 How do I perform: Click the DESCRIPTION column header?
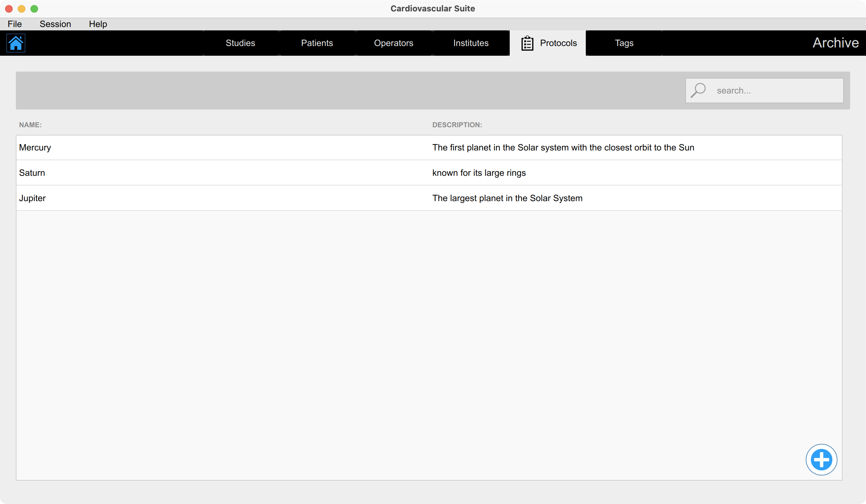point(457,125)
